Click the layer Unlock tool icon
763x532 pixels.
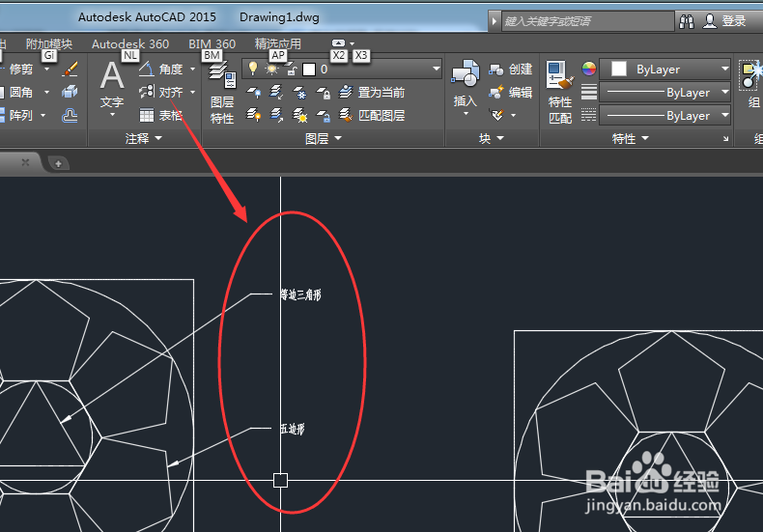[x=324, y=115]
